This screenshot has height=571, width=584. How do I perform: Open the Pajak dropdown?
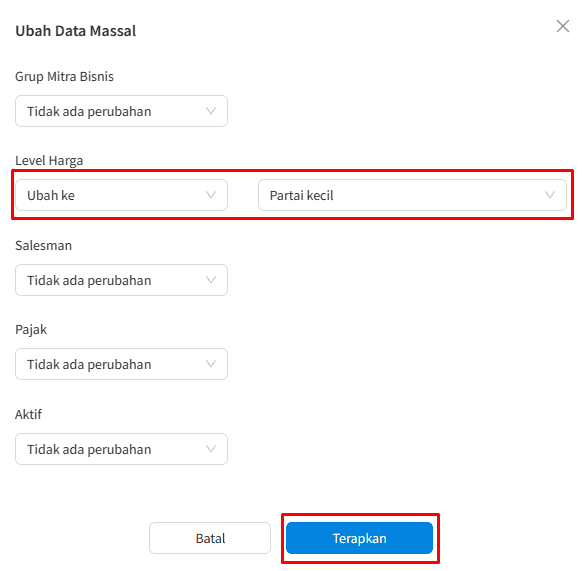121,364
